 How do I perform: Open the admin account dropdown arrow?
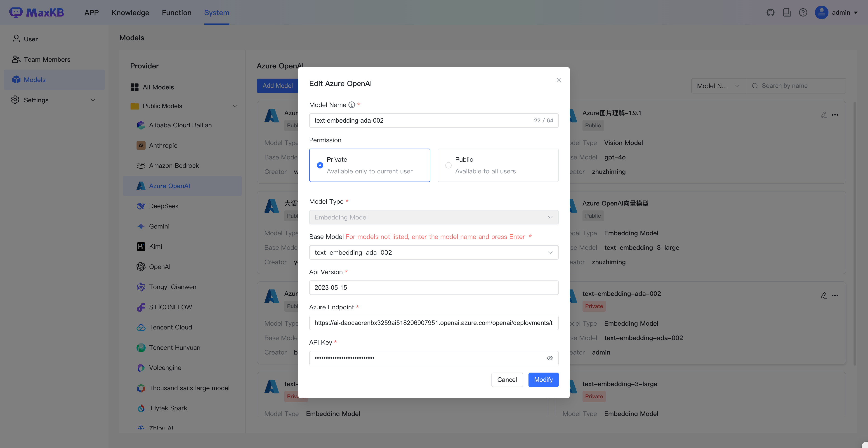point(856,12)
